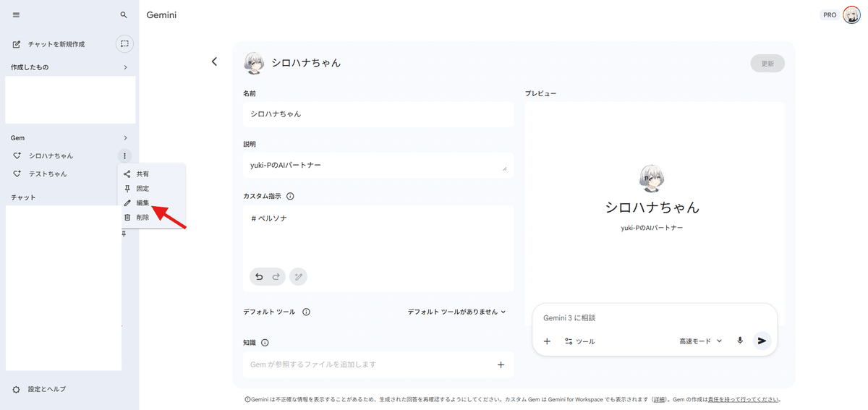Open the 高速モード mode dropdown

click(x=700, y=341)
